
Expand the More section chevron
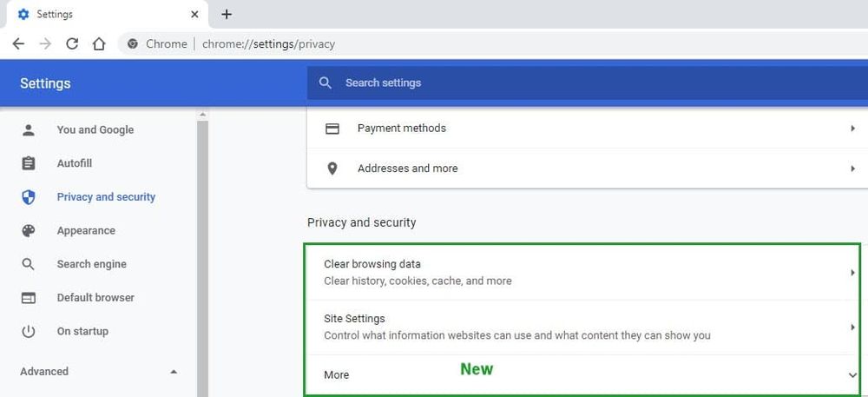tap(852, 375)
